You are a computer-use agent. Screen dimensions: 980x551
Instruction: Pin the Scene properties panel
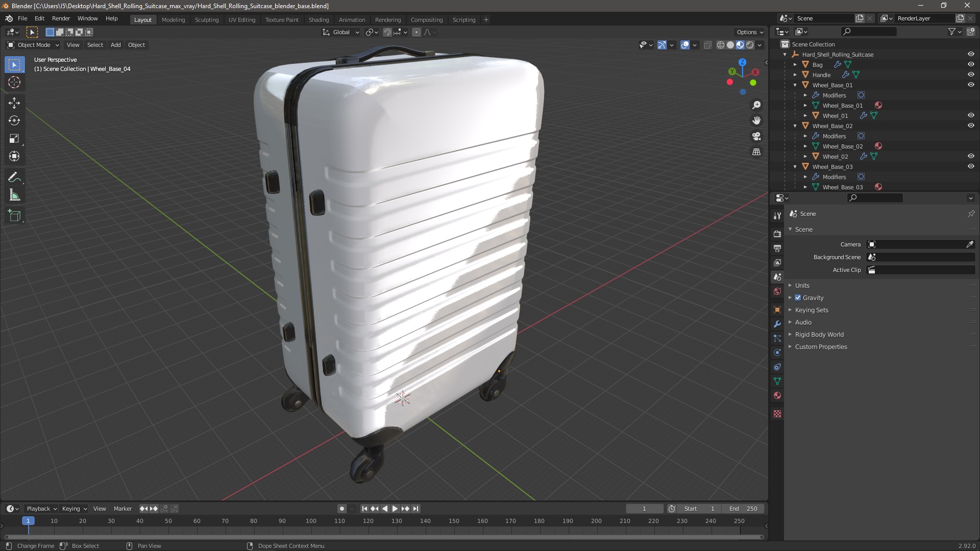pyautogui.click(x=971, y=214)
